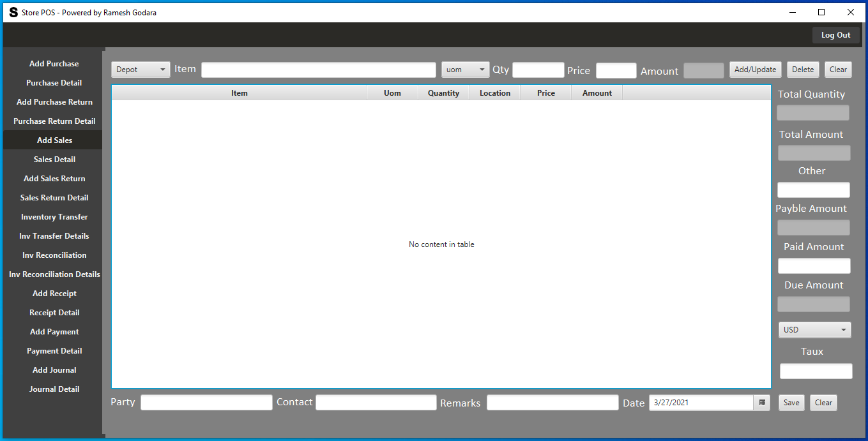This screenshot has width=868, height=441.
Task: Open Purchase Return Detail
Action: [54, 121]
